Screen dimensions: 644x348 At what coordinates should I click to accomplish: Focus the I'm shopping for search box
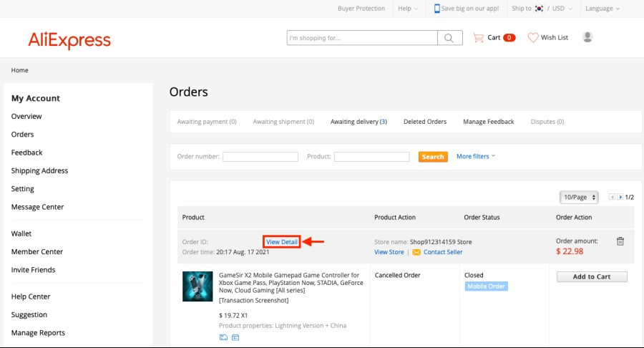pos(362,38)
